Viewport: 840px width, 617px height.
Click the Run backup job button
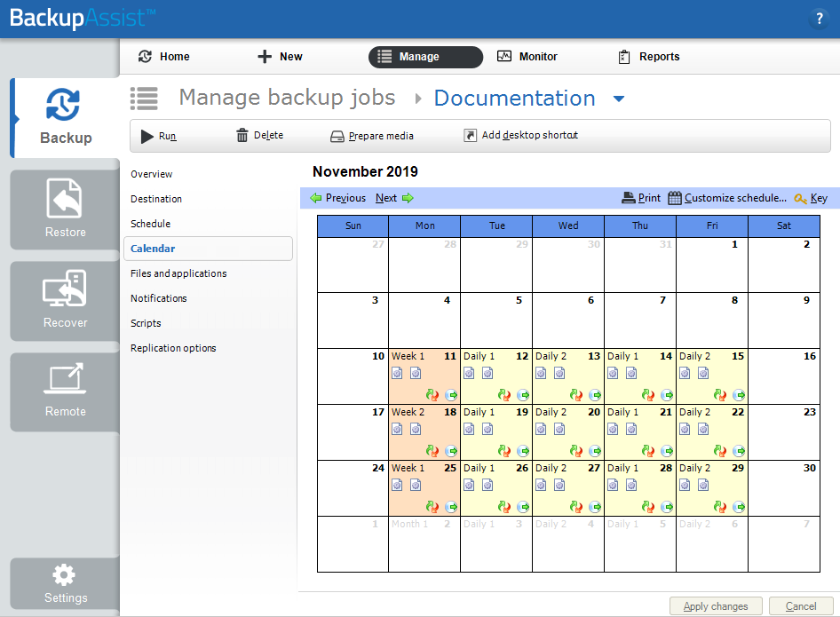coord(159,136)
